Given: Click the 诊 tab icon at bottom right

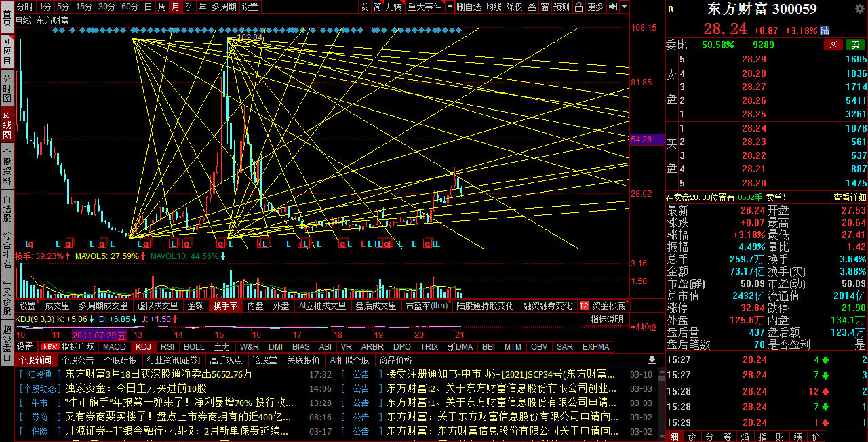Looking at the screenshot, I should pos(691,436).
